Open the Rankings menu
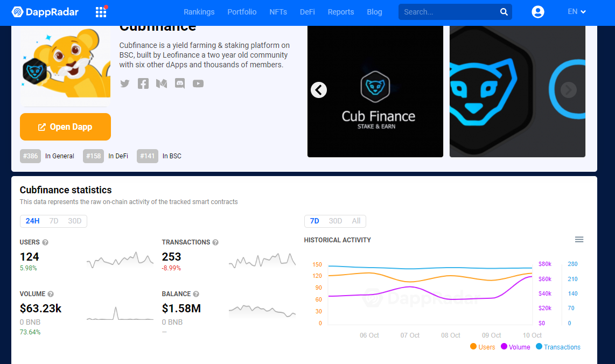Viewport: 615px width, 364px height. pos(199,12)
